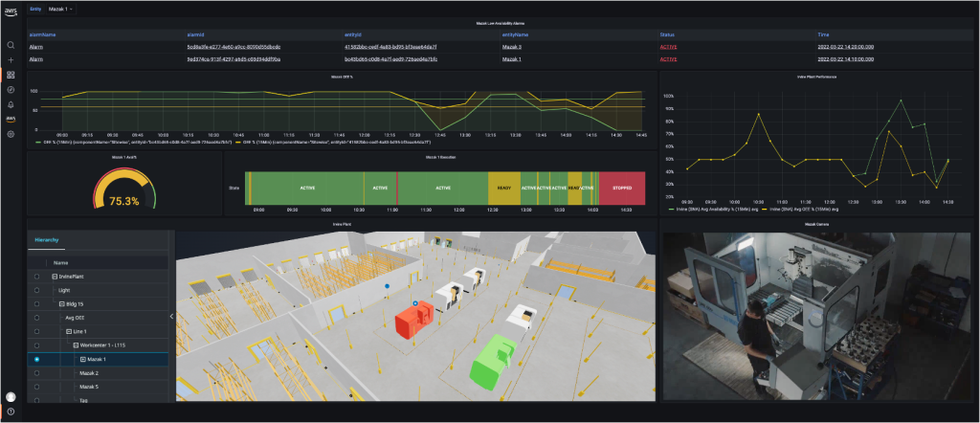
Task: Click the Mazak Camera video feed
Action: (816, 316)
